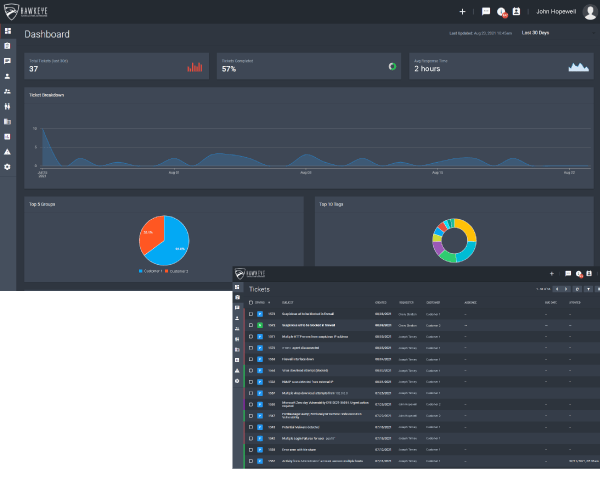The height and width of the screenshot is (500, 600).
Task: Open the contacts icon in top header
Action: click(516, 11)
